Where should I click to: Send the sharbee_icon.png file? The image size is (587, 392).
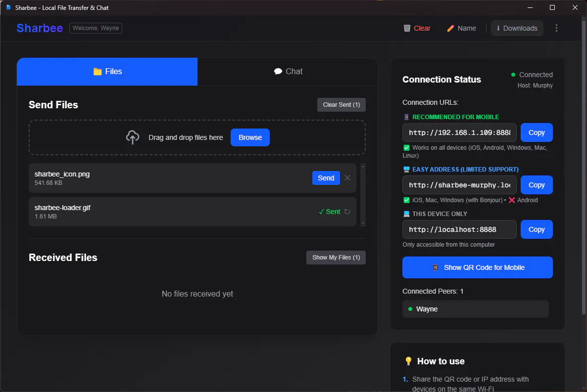326,178
